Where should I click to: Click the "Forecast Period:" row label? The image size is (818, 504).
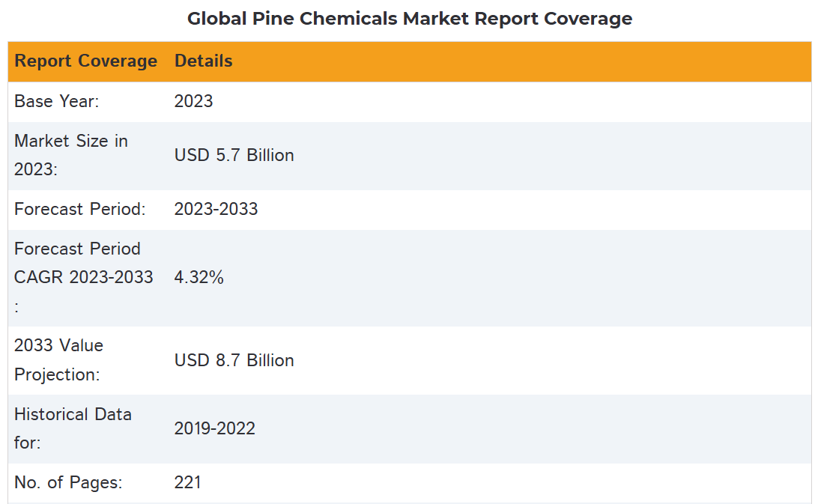[x=80, y=209]
